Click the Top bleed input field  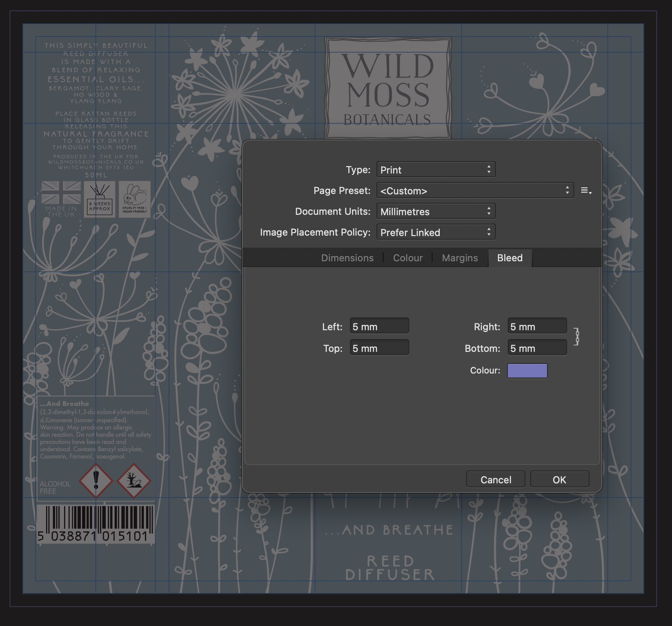tap(379, 348)
